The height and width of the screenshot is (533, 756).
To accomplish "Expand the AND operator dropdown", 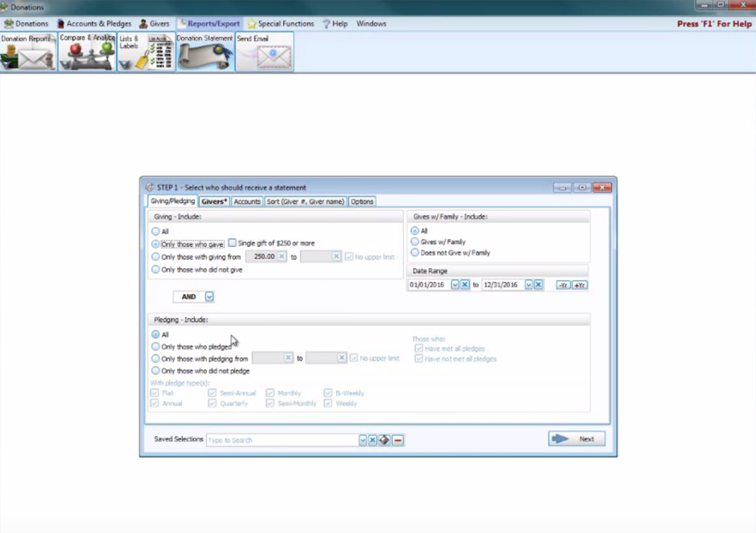I will [x=209, y=297].
